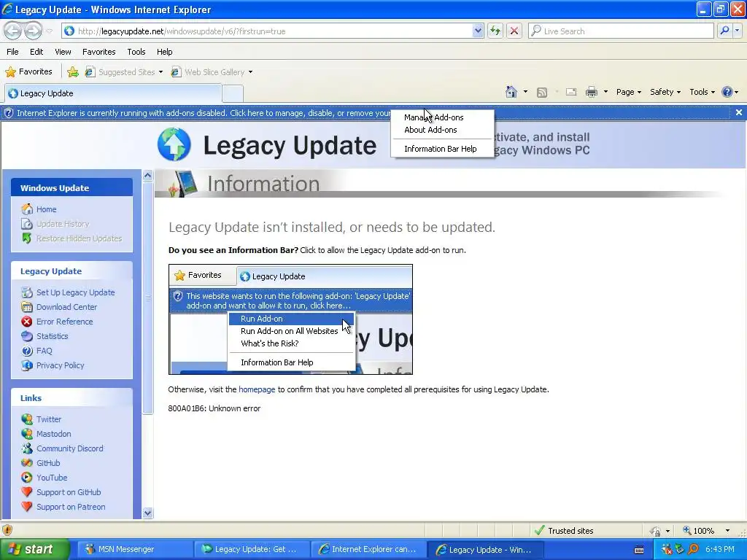Open the Windows start button

[34, 549]
